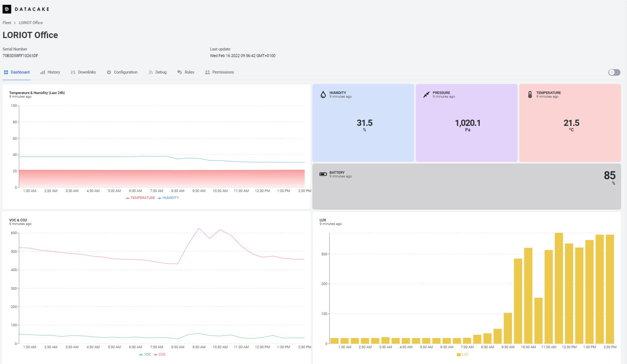The height and width of the screenshot is (364, 627).
Task: Open the Debug tab
Action: click(157, 72)
